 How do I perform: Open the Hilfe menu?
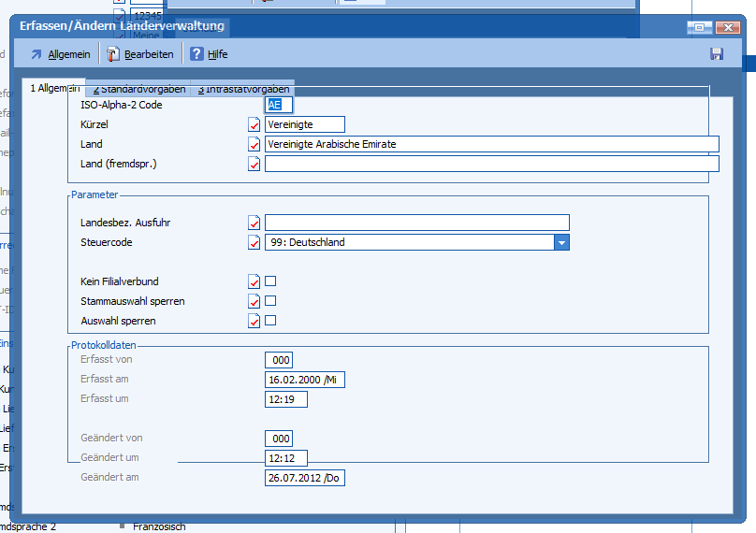[209, 54]
